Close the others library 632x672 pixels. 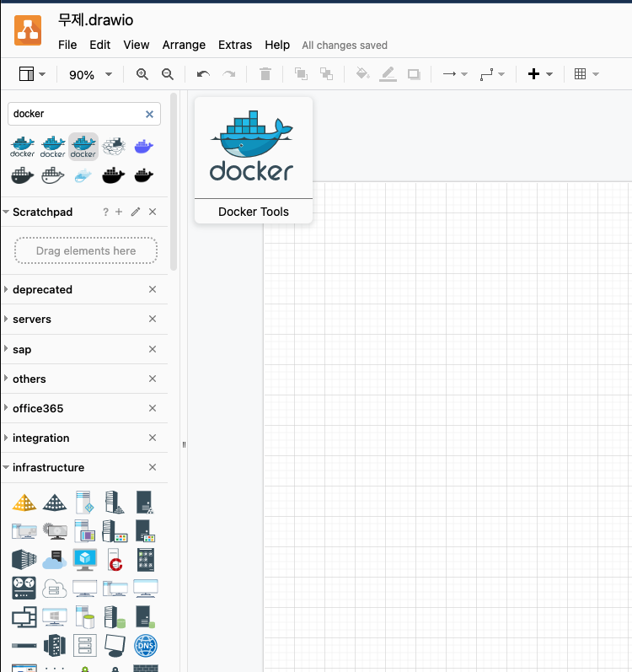pyautogui.click(x=153, y=379)
